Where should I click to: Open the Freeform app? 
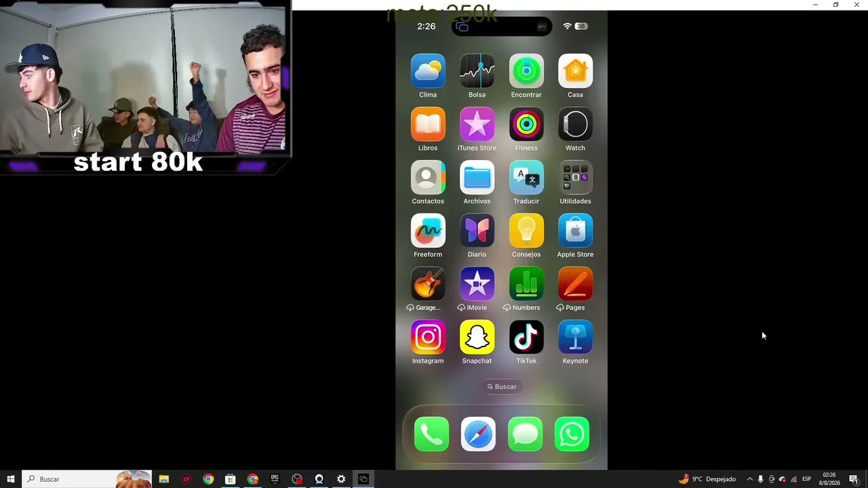(x=428, y=231)
